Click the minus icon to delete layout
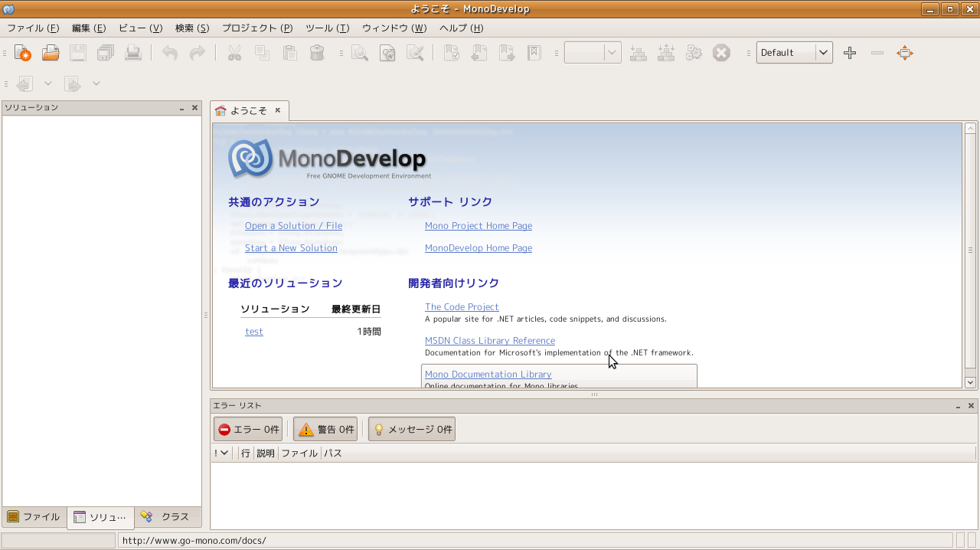Viewport: 980px width, 550px height. coord(877,53)
